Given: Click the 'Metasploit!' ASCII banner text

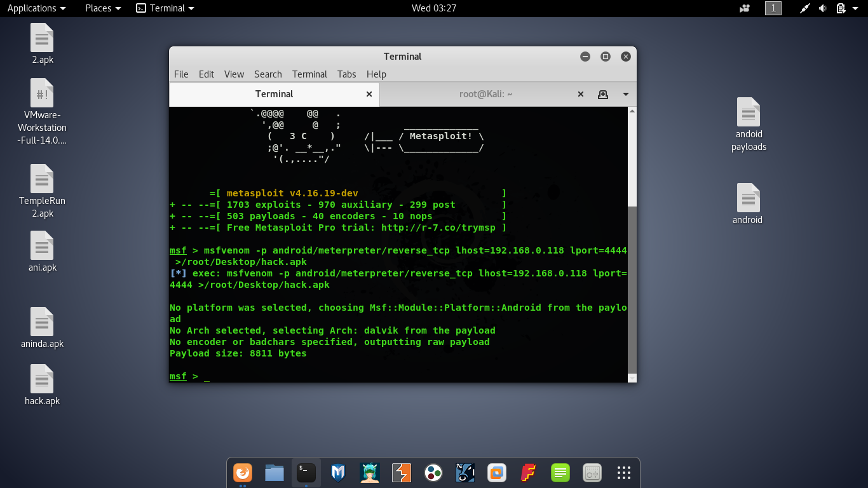Looking at the screenshot, I should pos(440,136).
